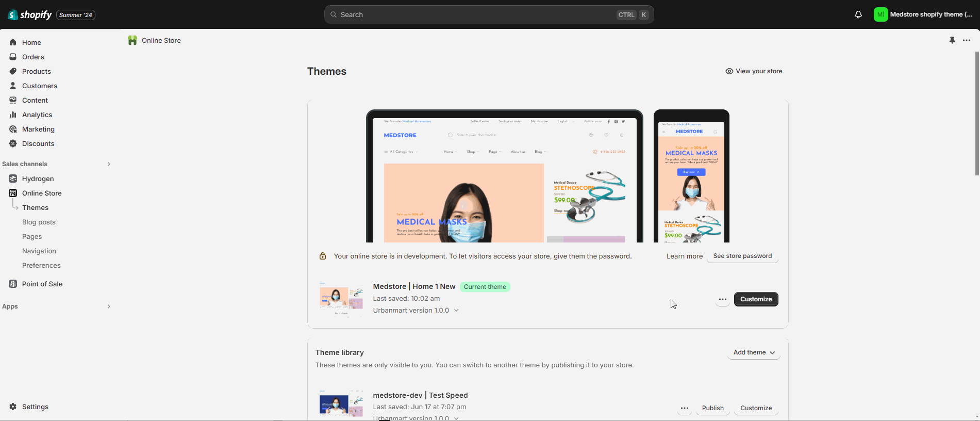Expand the Sales channels section
This screenshot has height=421, width=980.
[108, 164]
